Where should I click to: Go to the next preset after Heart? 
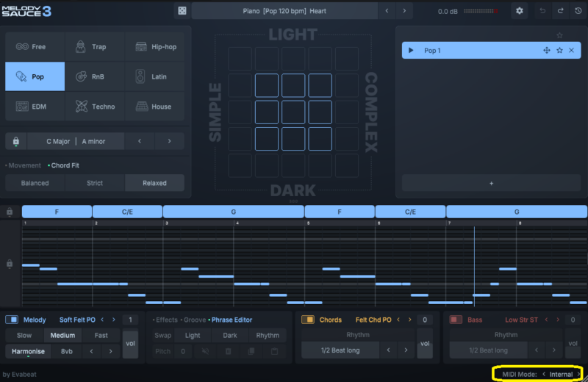pos(405,11)
